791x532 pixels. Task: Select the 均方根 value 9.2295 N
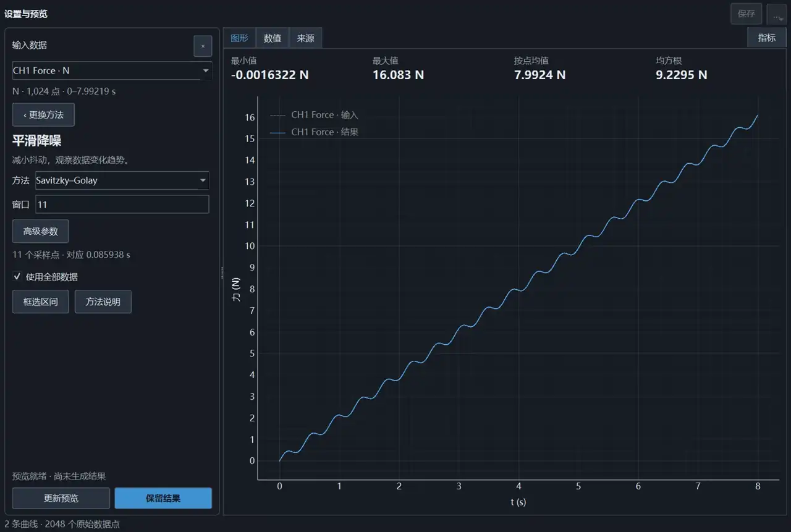click(682, 75)
